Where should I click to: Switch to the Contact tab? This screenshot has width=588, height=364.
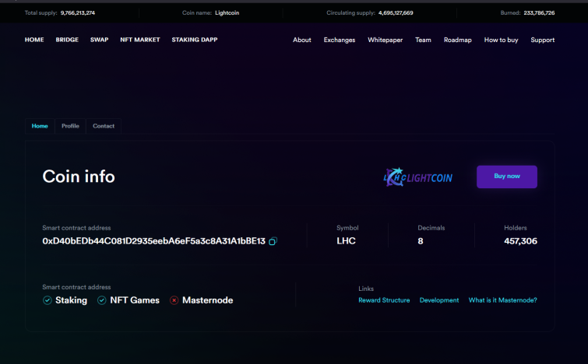tap(104, 126)
